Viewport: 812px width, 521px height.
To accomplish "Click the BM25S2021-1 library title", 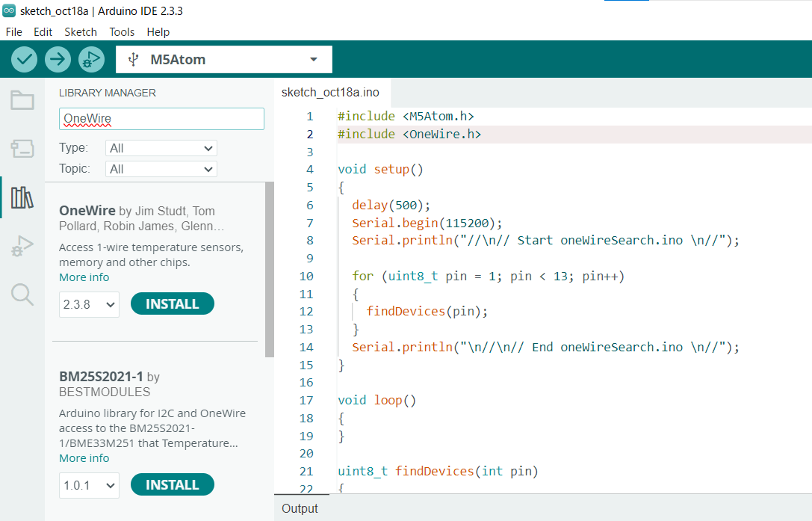I will (101, 377).
